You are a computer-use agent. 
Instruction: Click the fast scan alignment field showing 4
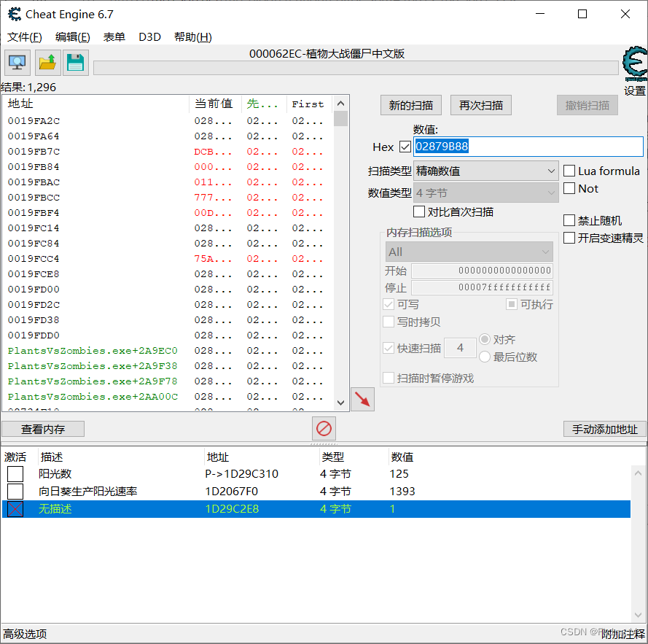click(x=460, y=348)
